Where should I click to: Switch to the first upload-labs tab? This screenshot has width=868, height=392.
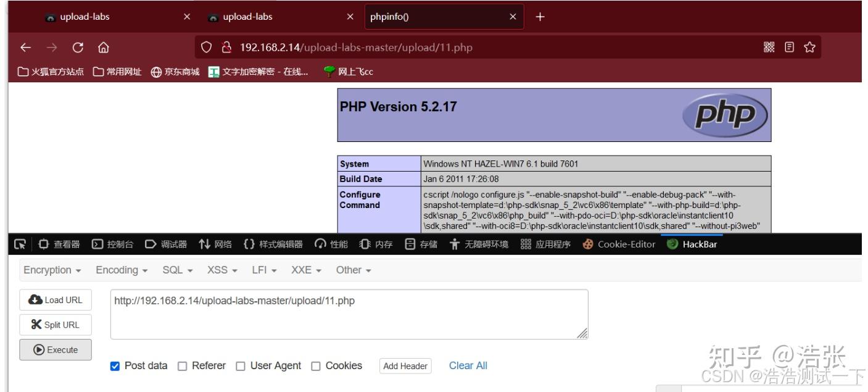(117, 17)
